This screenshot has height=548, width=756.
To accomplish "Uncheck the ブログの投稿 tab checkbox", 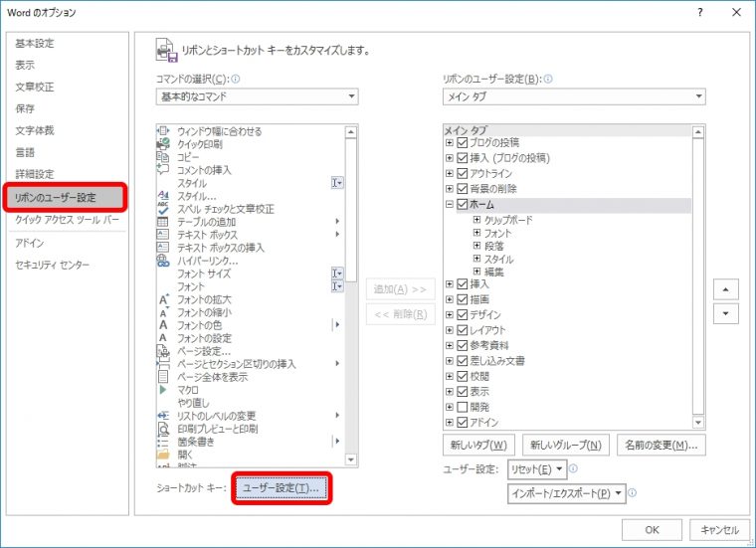I will [x=462, y=142].
